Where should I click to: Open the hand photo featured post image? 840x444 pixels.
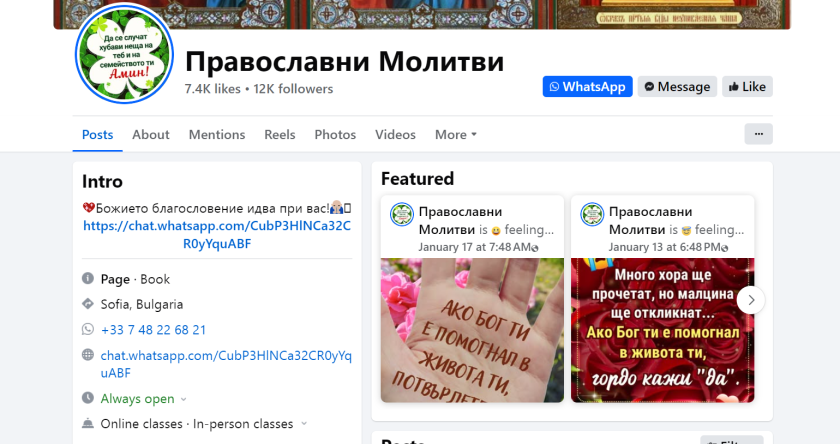(x=472, y=330)
